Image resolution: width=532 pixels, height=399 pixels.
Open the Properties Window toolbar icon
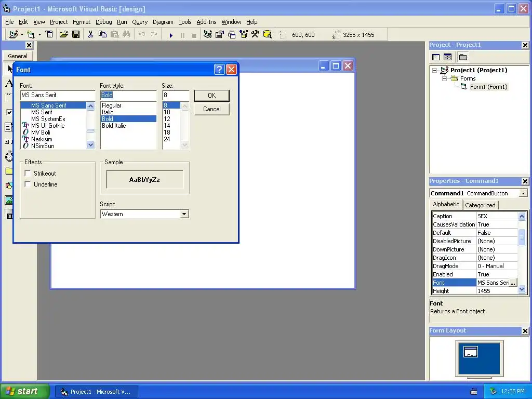[x=220, y=34]
